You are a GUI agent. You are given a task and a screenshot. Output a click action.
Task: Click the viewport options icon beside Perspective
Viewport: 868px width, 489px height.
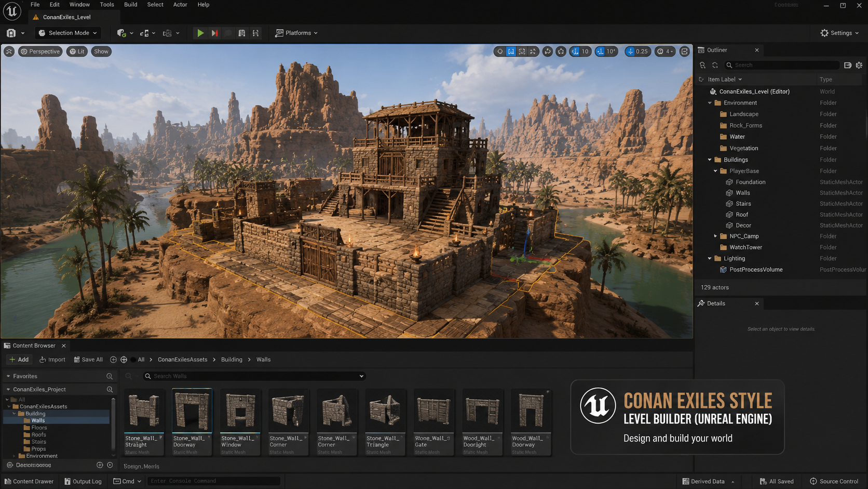[x=9, y=51]
